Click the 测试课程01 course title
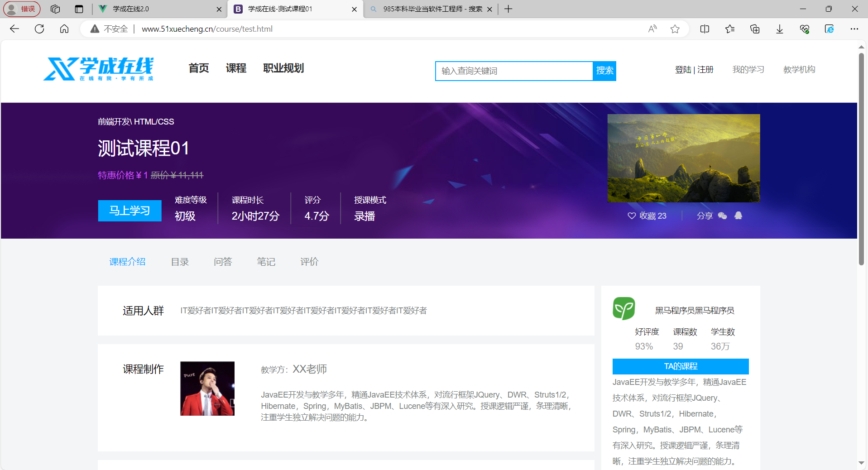868x470 pixels. pyautogui.click(x=143, y=148)
